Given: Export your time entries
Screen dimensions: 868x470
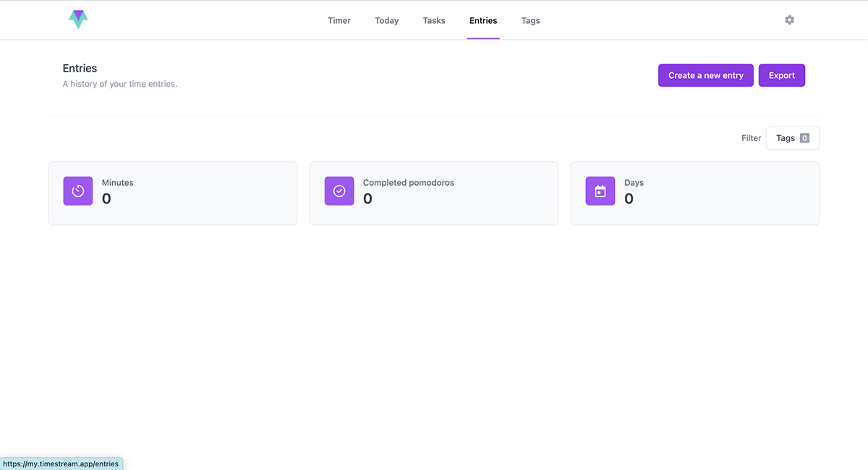Looking at the screenshot, I should coord(781,74).
